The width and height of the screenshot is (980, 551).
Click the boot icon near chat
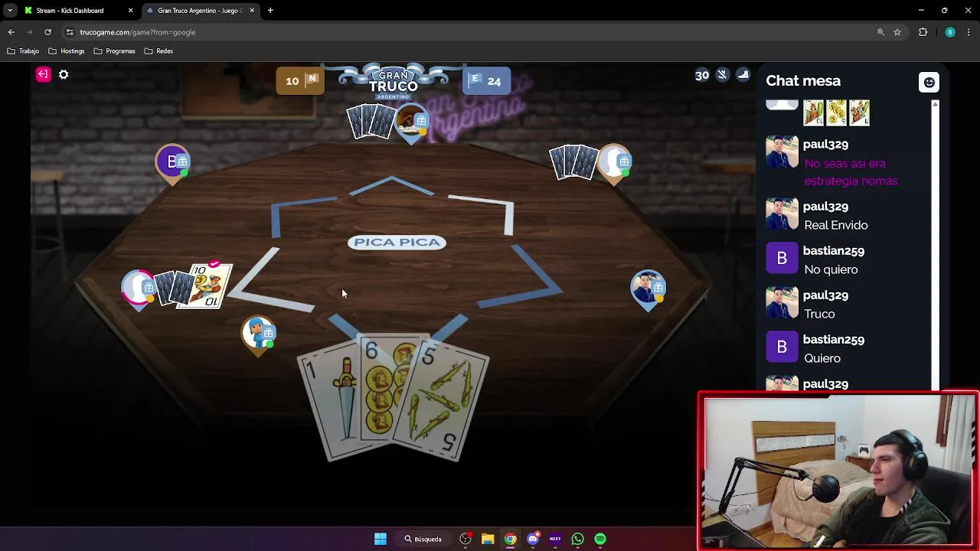point(743,74)
